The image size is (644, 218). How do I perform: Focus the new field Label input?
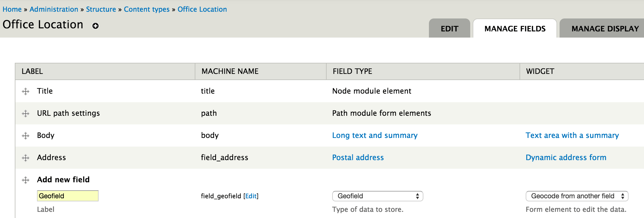(x=68, y=196)
